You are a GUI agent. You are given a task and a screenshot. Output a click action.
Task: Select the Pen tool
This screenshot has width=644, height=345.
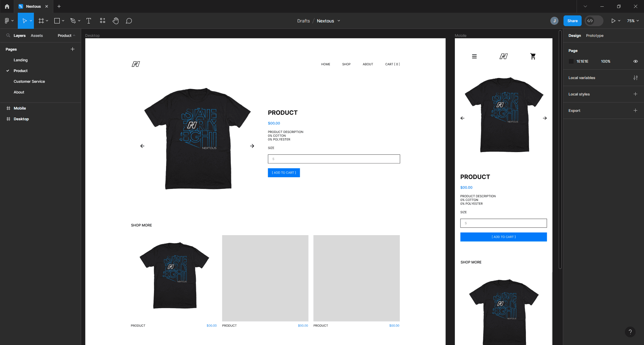73,21
